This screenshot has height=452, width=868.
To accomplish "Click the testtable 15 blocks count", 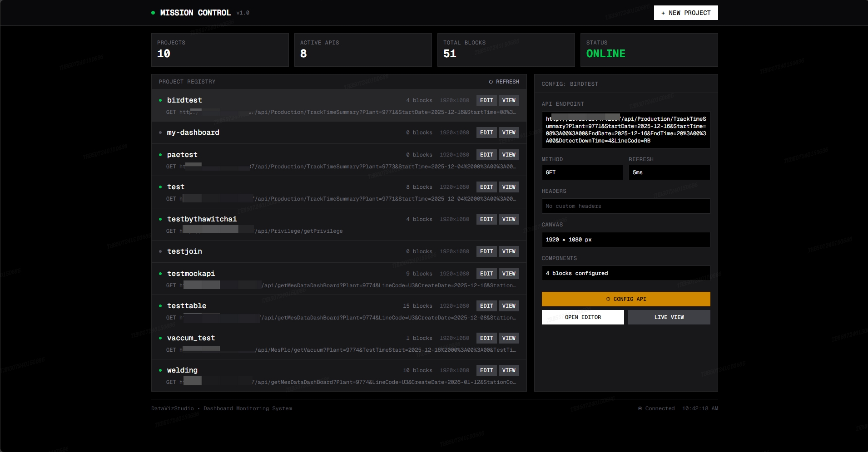I will pos(417,306).
